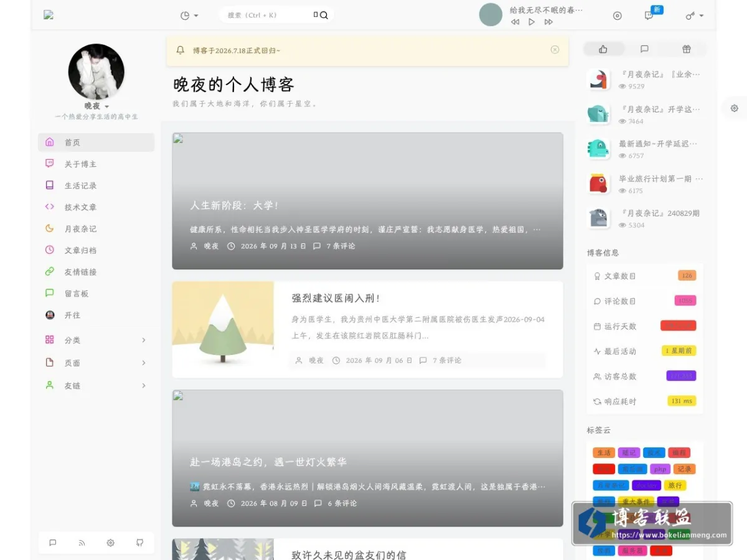Viewport: 747px width, 560px height.
Task: Click the snowy tree article thumbnail
Action: (223, 329)
